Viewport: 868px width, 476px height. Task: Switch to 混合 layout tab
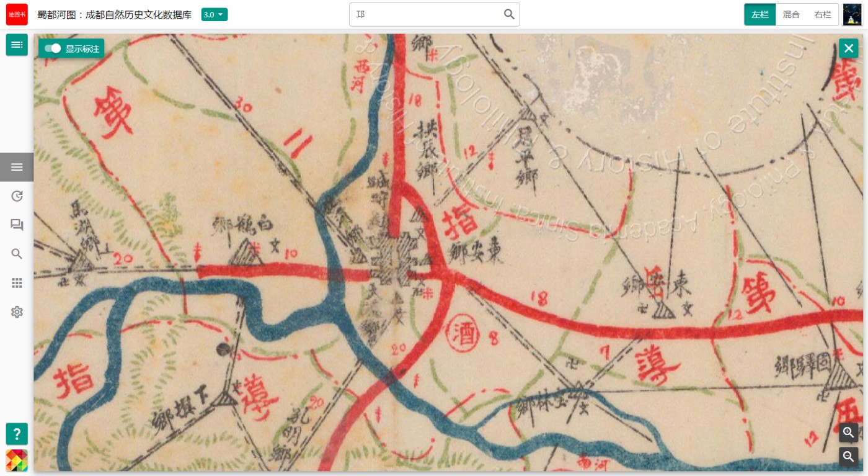(x=791, y=14)
